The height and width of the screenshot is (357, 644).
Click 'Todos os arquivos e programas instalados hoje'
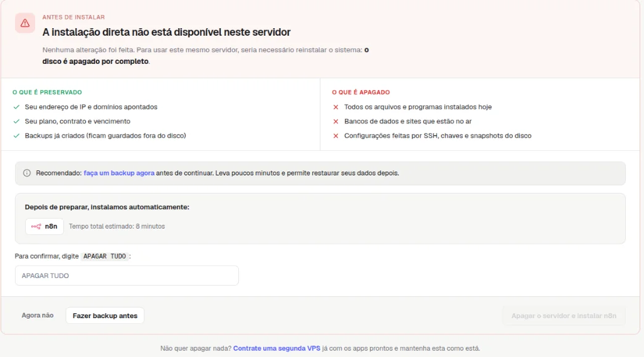[418, 107]
